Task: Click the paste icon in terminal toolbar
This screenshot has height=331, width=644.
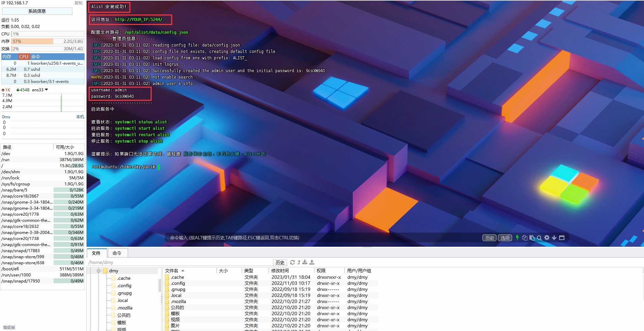Action: (x=532, y=238)
